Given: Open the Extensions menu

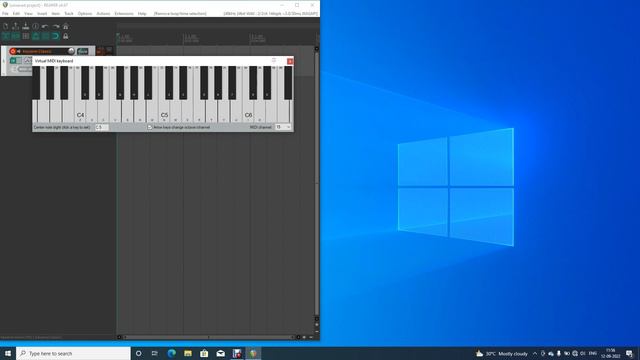Looking at the screenshot, I should click(124, 13).
